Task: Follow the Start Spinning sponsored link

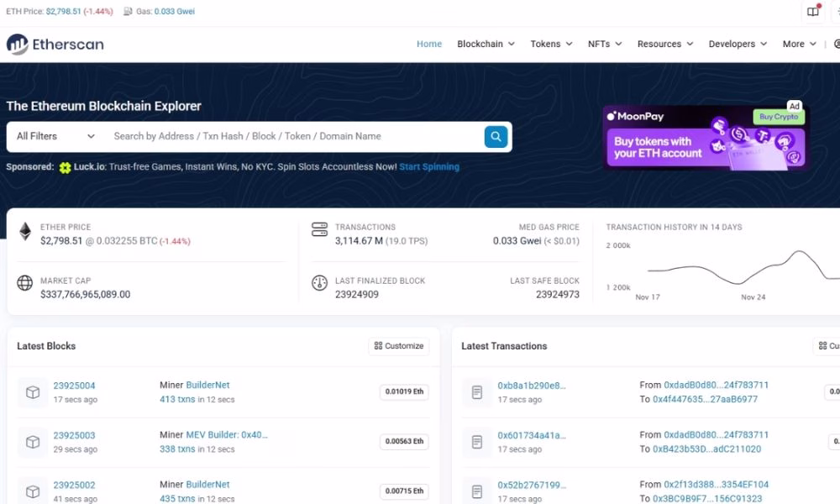Action: click(429, 167)
